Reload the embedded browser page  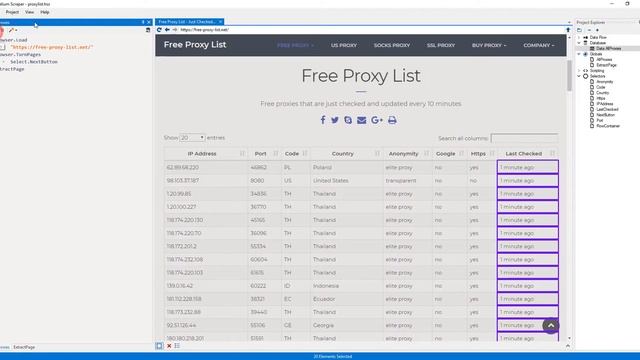[x=159, y=30]
